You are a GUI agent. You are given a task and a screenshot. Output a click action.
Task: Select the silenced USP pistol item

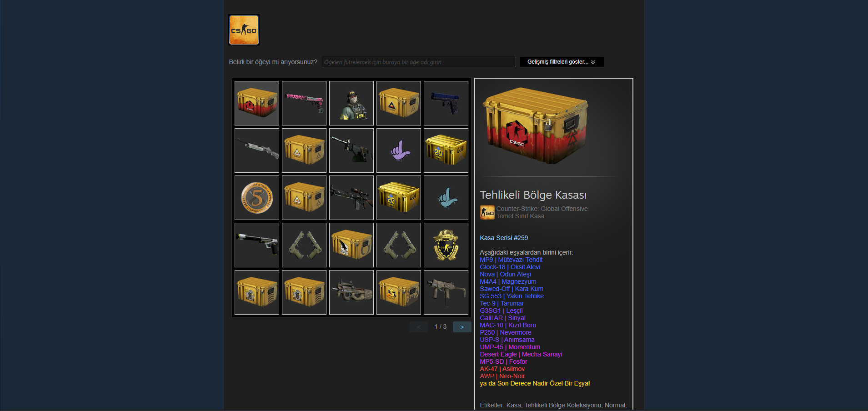pyautogui.click(x=257, y=245)
